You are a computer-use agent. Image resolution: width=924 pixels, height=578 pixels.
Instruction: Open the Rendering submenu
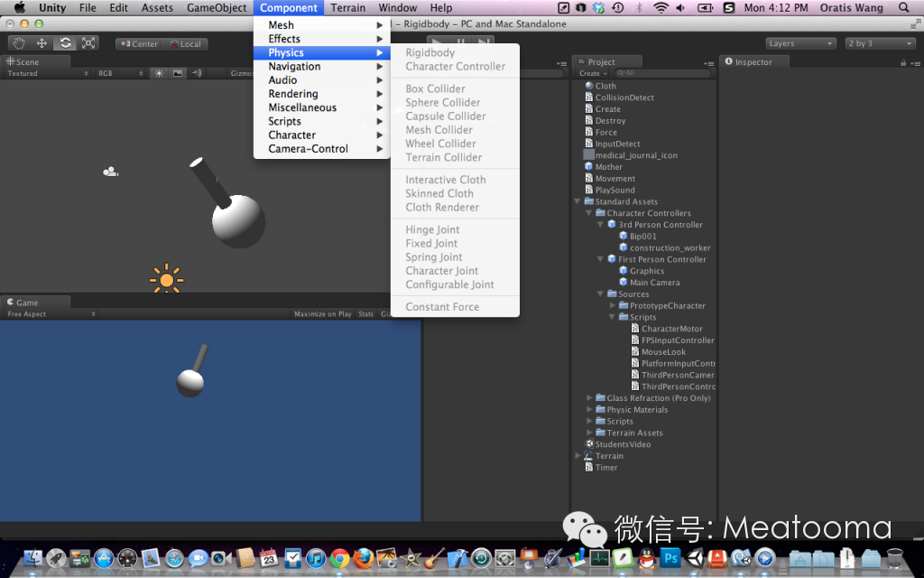[322, 94]
